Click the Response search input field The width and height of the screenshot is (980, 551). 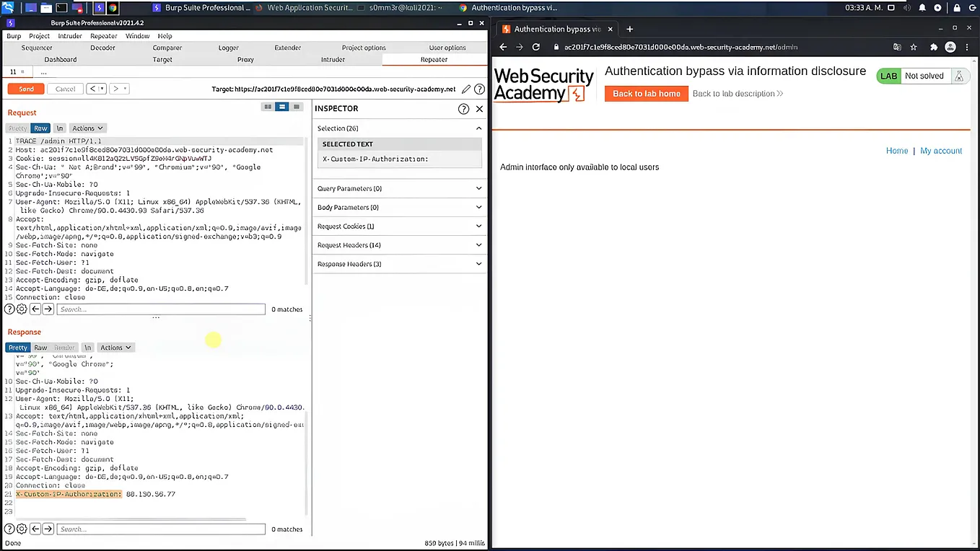[160, 529]
